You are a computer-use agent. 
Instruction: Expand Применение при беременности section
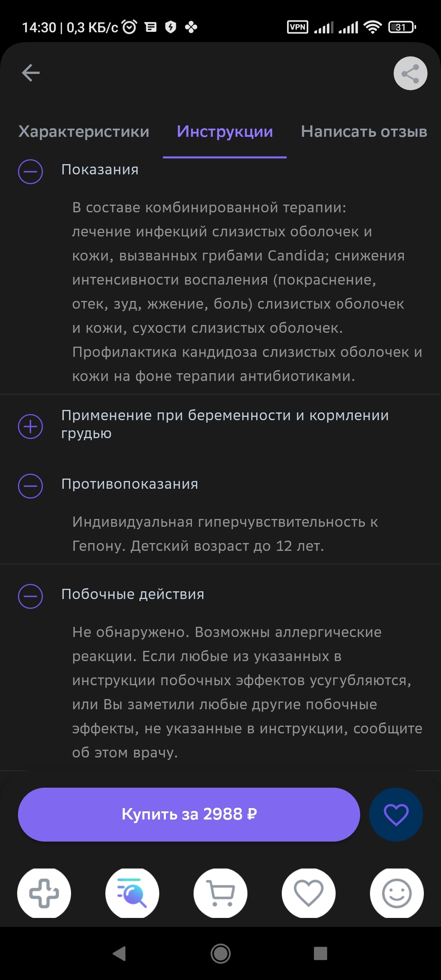(31, 426)
